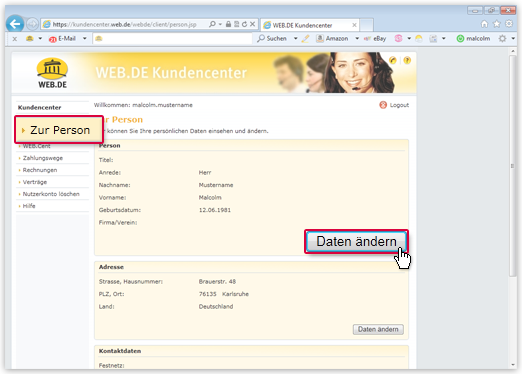Click Suchen in the WEB.DE toolbar
The image size is (522, 374).
pyautogui.click(x=272, y=38)
